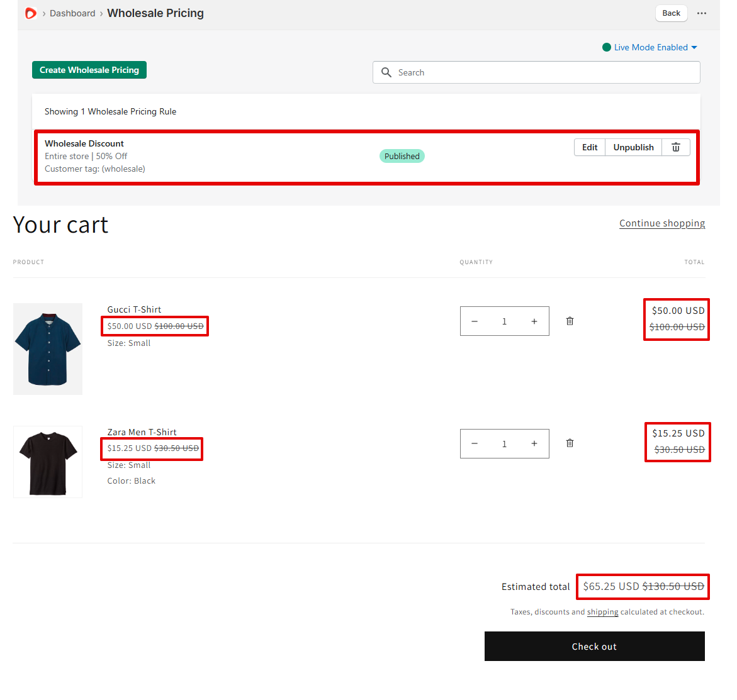Open the shipping policy link
This screenshot has height=700, width=737.
[602, 612]
